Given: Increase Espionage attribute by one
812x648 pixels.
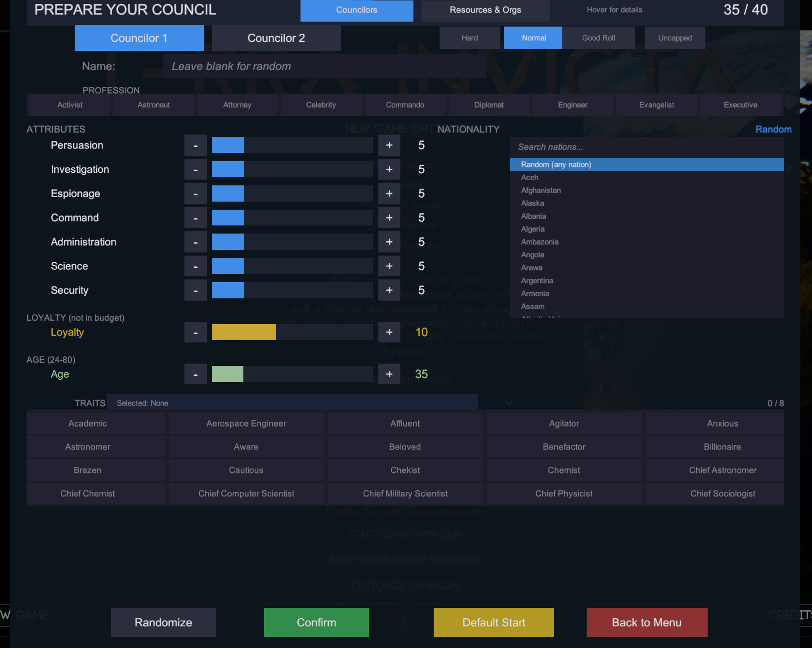Looking at the screenshot, I should 389,193.
